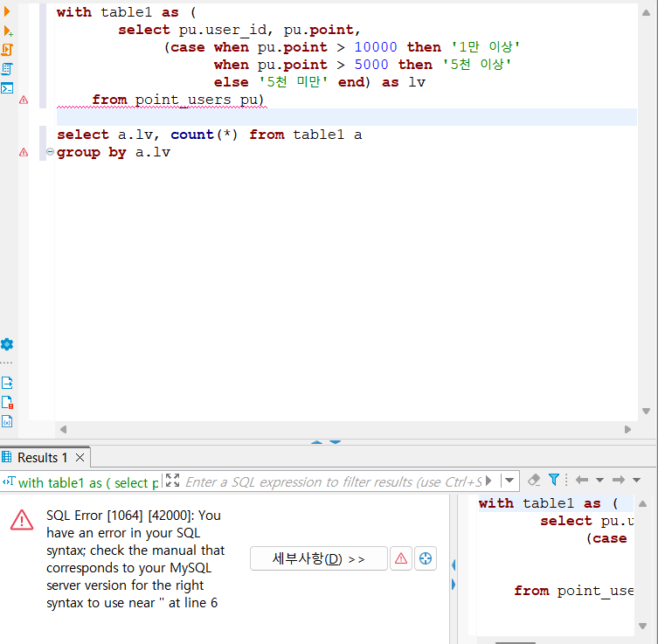Execute SQL statement with the orange play arrow
Viewport: 658px width, 644px height.
tap(7, 11)
